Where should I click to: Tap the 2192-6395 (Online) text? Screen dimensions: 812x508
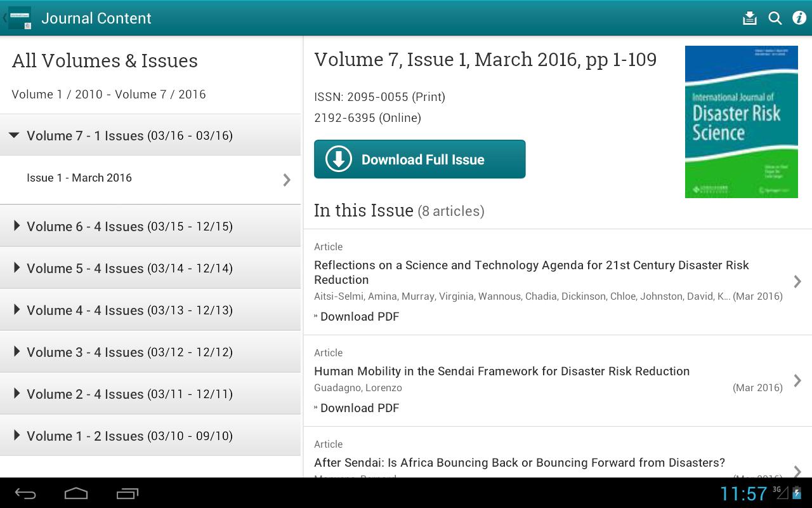pos(367,117)
